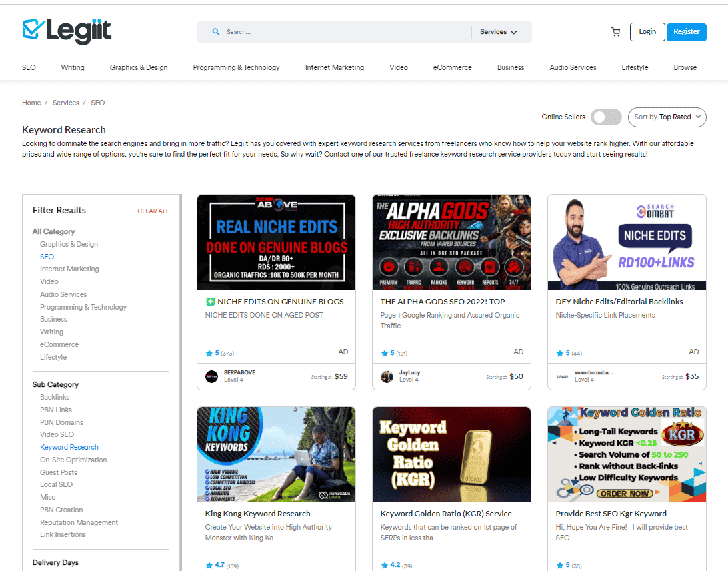
Task: Click the green badge beside NICHE EDITS ON GENUINE BLOGS
Action: [210, 302]
